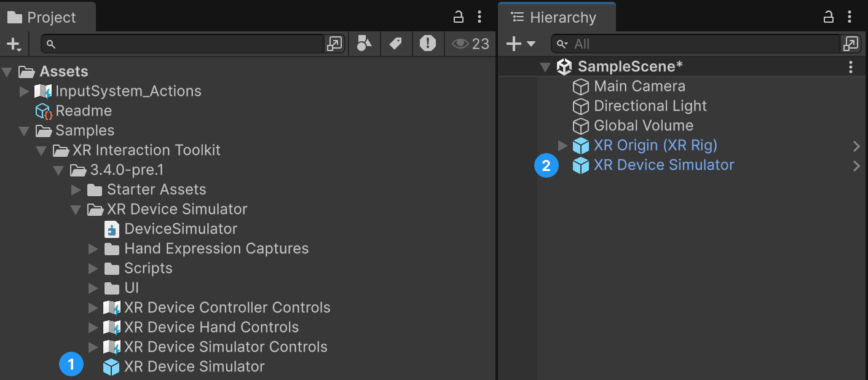Collapse the SampleScene foldout arrow
This screenshot has height=380, width=868.
tap(545, 67)
